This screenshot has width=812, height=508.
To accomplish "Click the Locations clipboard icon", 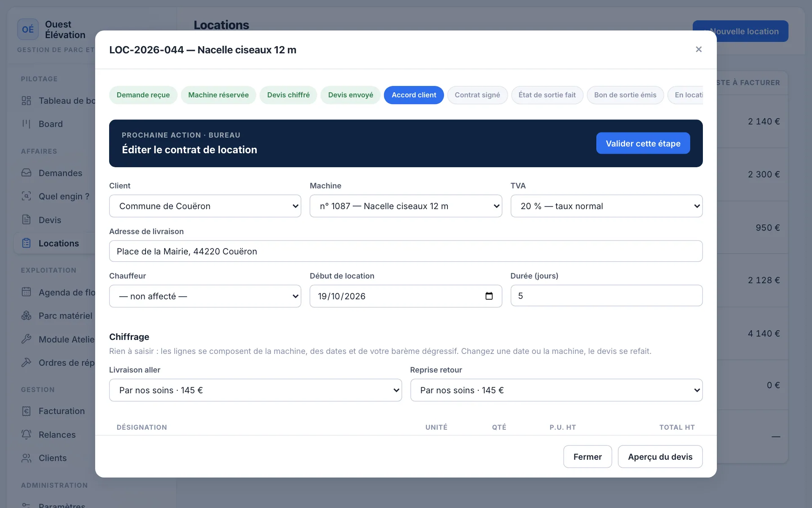I will 26,243.
